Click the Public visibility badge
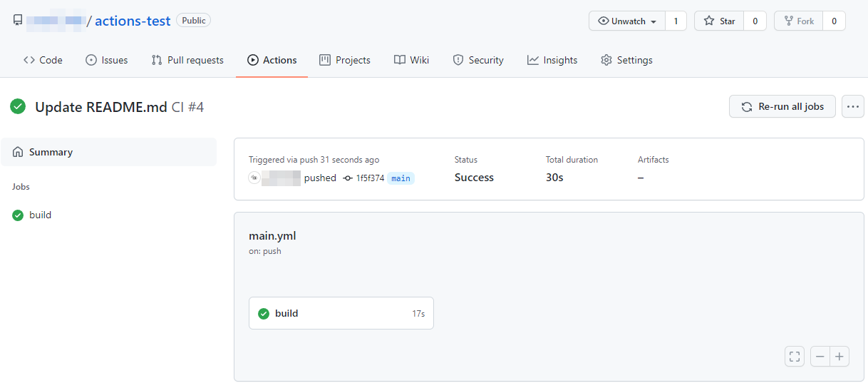The width and height of the screenshot is (868, 388). click(194, 21)
